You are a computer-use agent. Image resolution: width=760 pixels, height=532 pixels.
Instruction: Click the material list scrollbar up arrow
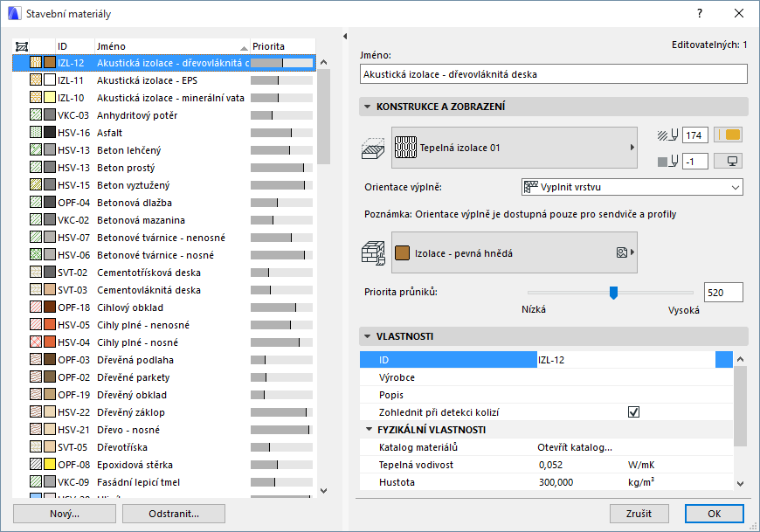(324, 62)
